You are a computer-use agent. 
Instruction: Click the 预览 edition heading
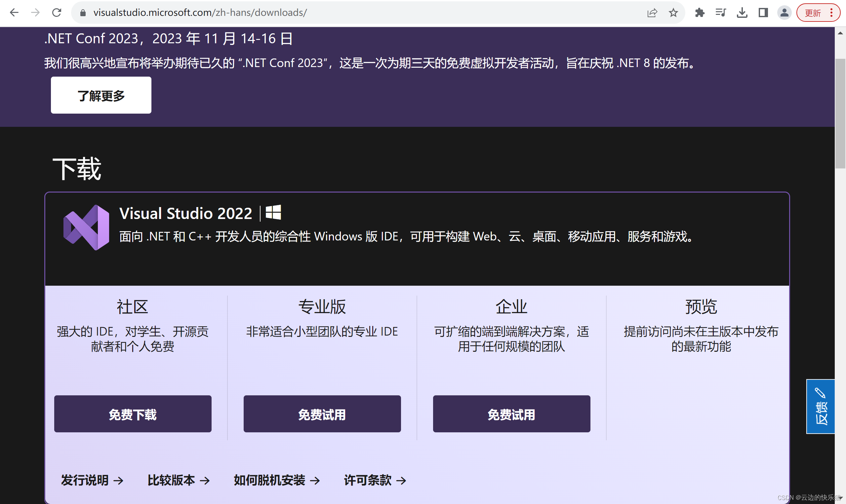coord(701,307)
